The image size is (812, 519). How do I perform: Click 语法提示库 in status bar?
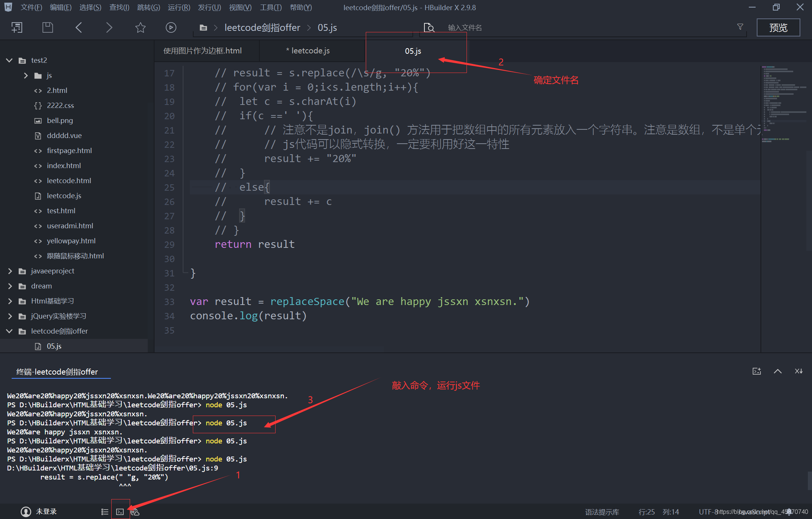tap(602, 512)
